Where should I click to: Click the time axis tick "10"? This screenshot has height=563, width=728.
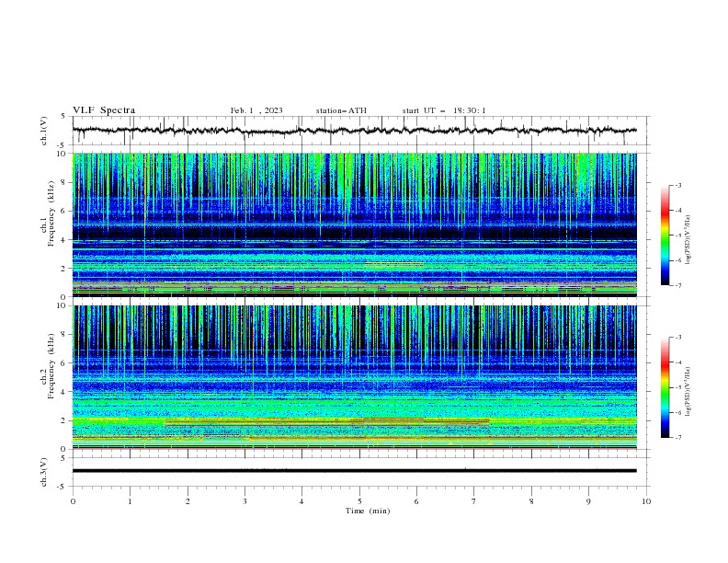click(x=646, y=501)
